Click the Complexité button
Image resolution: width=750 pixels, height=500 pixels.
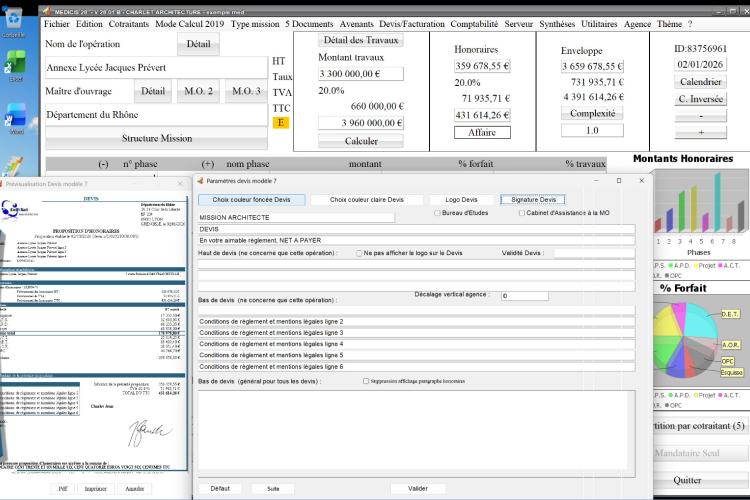point(592,113)
